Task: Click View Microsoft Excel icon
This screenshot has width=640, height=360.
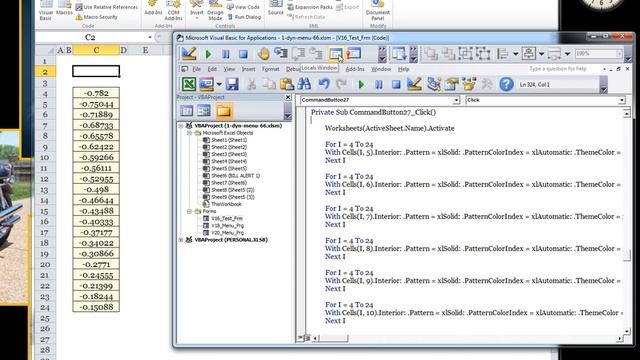Action: tap(189, 84)
